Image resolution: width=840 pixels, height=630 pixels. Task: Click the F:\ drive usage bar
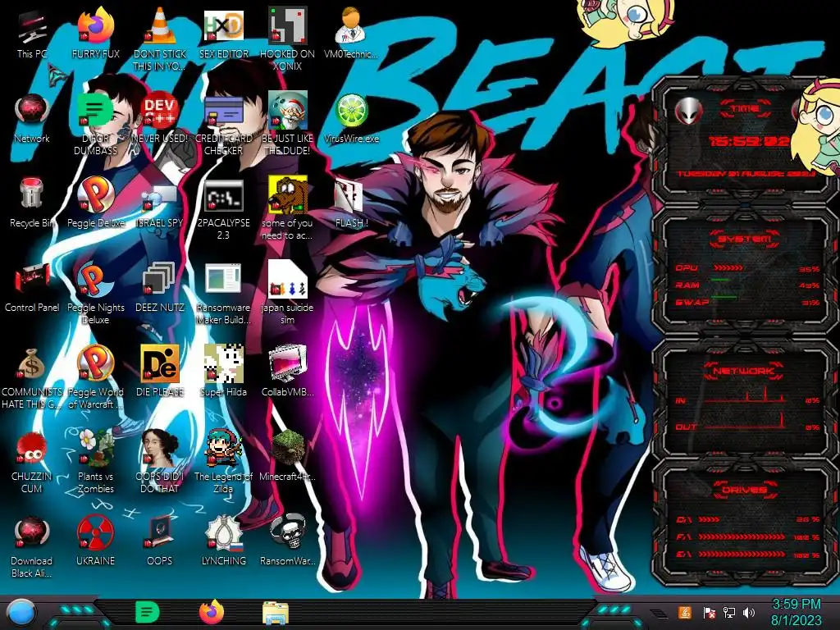pyautogui.click(x=748, y=536)
